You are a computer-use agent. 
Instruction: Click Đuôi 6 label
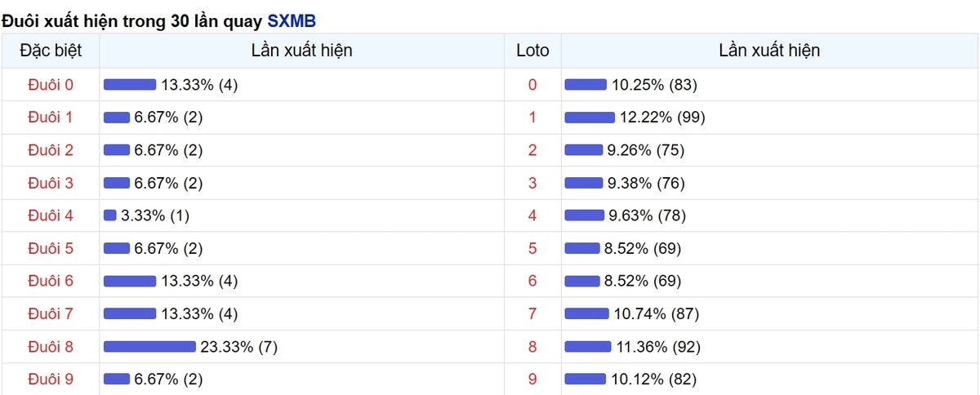(51, 281)
